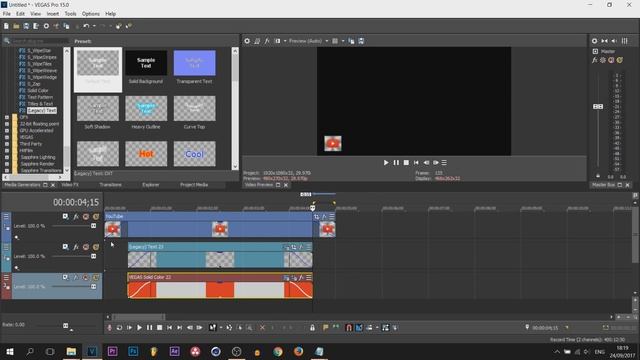The width and height of the screenshot is (640, 360).
Task: Play the video in the preview window
Action: click(x=386, y=162)
